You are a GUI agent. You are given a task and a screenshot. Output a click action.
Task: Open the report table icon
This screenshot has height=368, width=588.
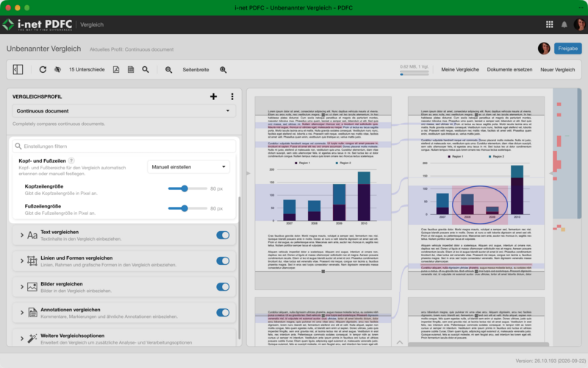click(x=131, y=69)
